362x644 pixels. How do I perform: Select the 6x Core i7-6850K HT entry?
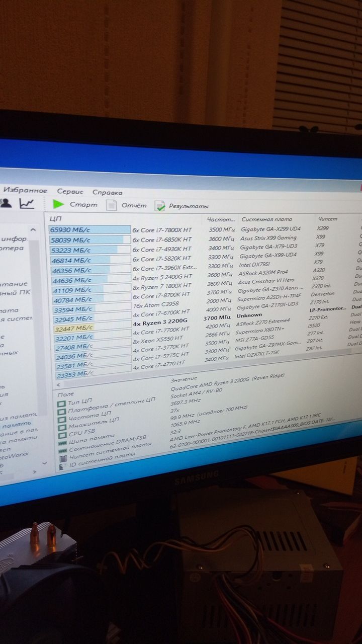[162, 240]
